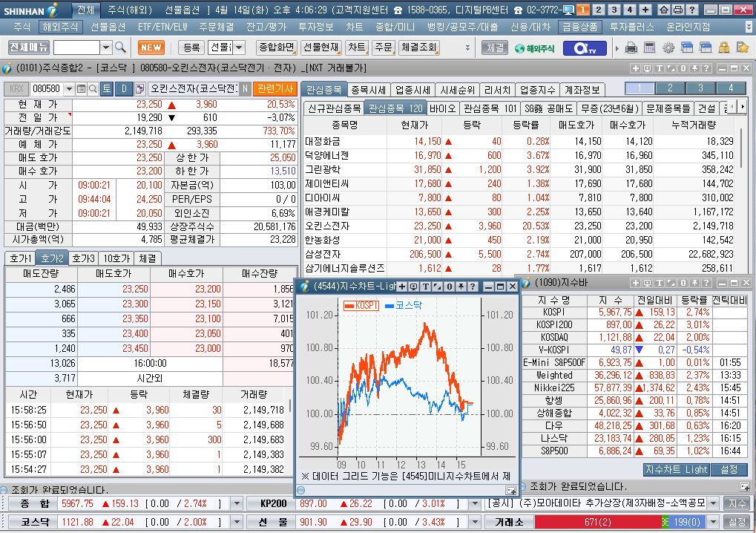Expand the main menu overflow chevron
Image resolution: width=756 pixels, height=533 pixels.
pyautogui.click(x=749, y=27)
